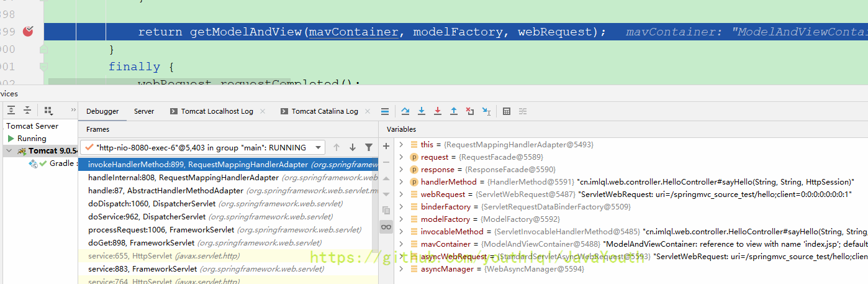Image resolution: width=868 pixels, height=284 pixels.
Task: Click the Step Over debugger icon
Action: 405,111
